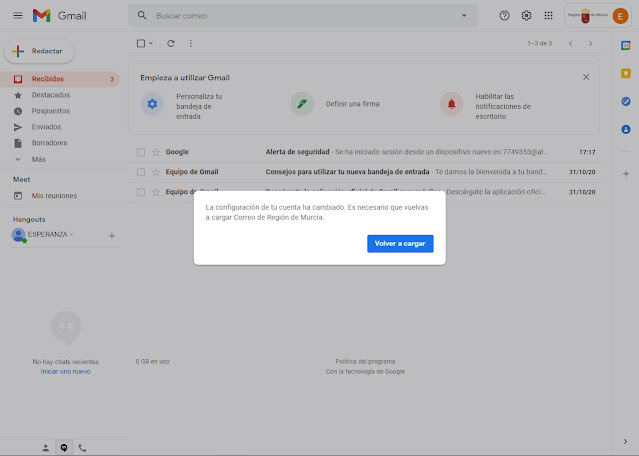Tick the select-all checkbox
The height and width of the screenshot is (456, 639).
coord(141,43)
